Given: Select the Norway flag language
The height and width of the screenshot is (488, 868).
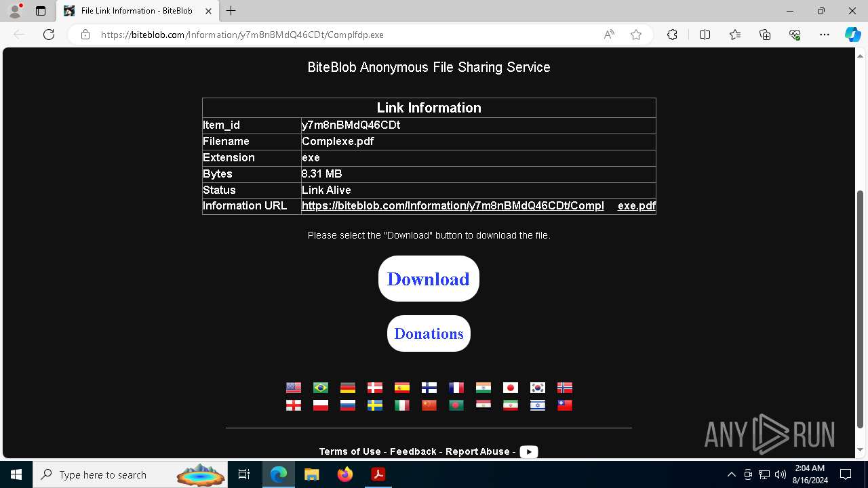Looking at the screenshot, I should tap(565, 388).
